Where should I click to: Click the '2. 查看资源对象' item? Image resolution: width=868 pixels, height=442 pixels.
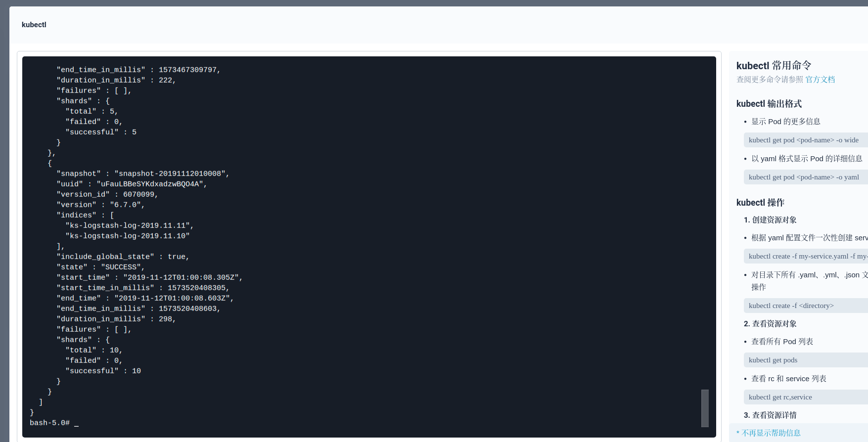[770, 324]
